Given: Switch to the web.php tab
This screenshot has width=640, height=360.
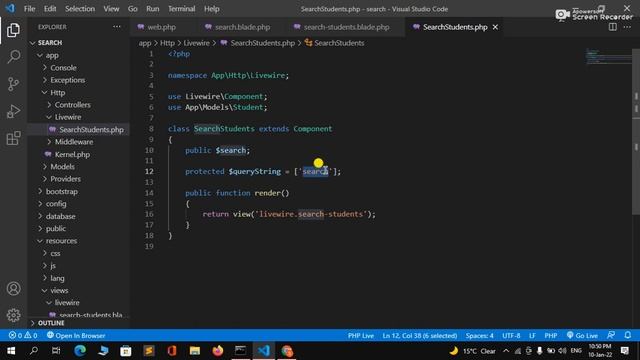Looking at the screenshot, I should 162,27.
